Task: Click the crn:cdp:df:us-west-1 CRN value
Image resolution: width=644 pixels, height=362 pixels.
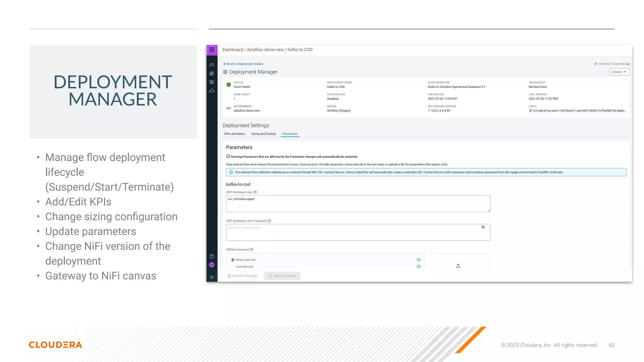Action: (x=580, y=111)
